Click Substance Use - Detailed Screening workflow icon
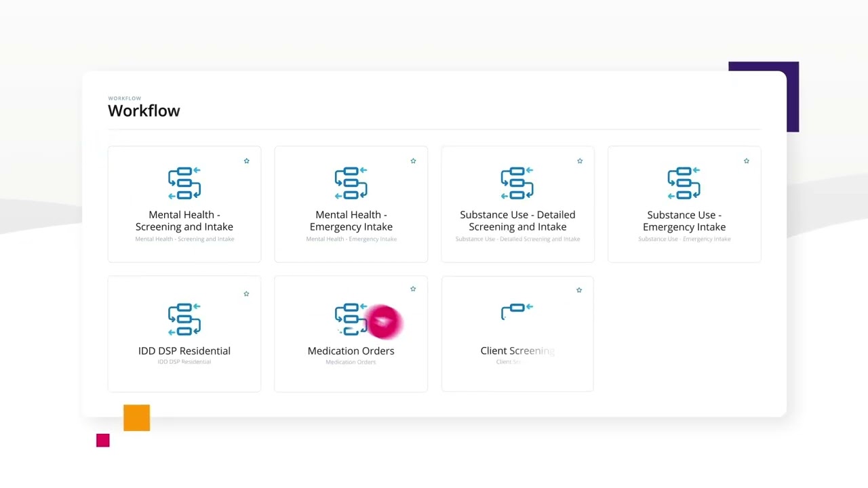The width and height of the screenshot is (868, 488). [517, 183]
